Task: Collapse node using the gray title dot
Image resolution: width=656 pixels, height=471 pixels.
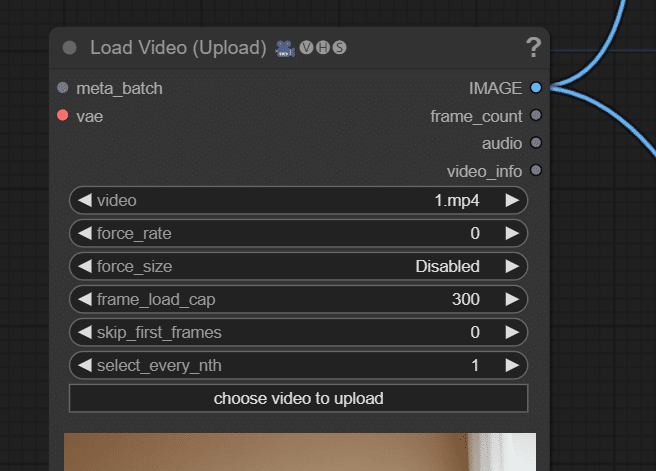Action: click(x=69, y=48)
